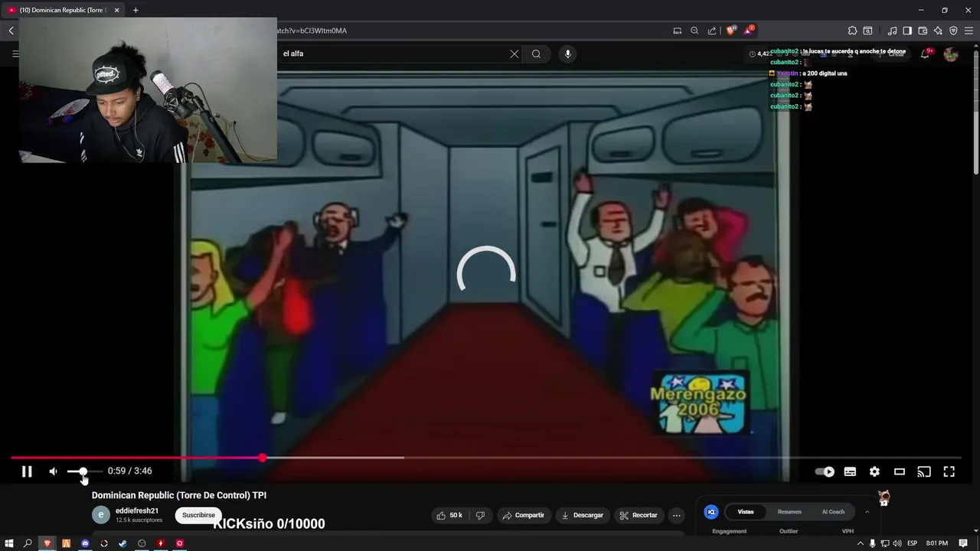
Task: Subscribe with the Suscribirse button
Action: coord(198,515)
